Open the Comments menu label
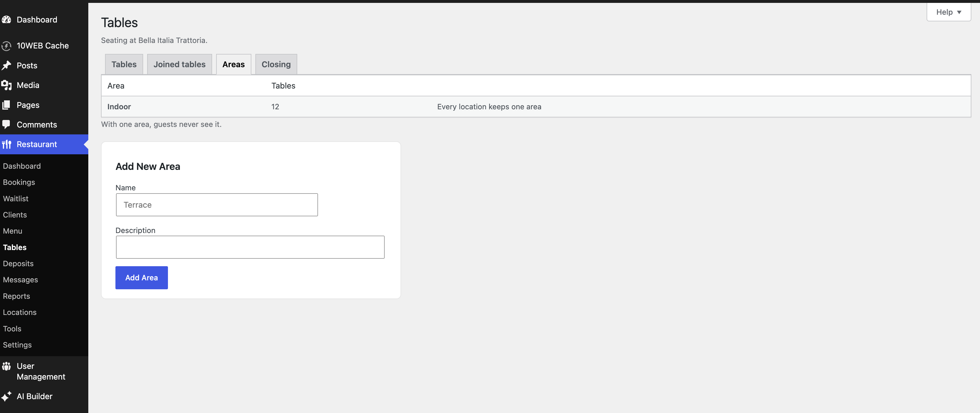 (37, 124)
